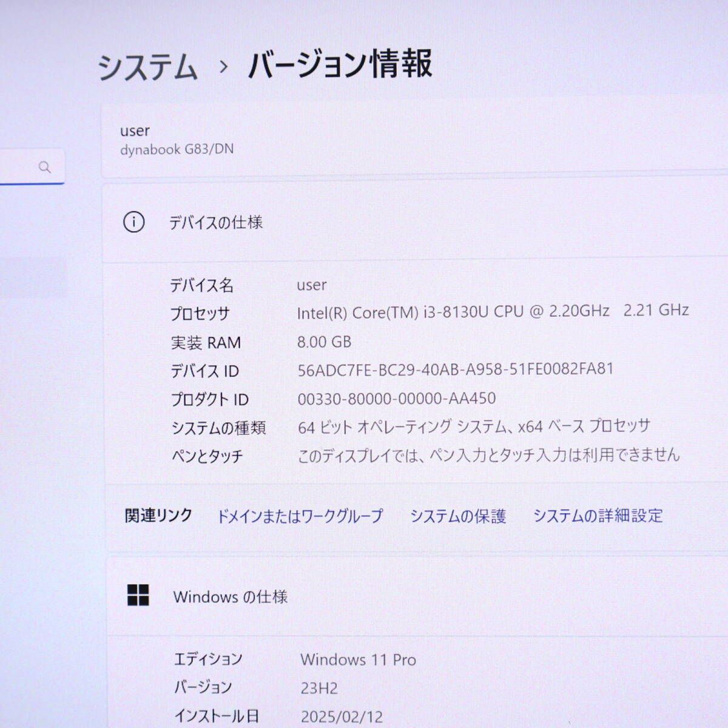Click the プロセッサ label
This screenshot has width=728, height=728.
[x=200, y=314]
